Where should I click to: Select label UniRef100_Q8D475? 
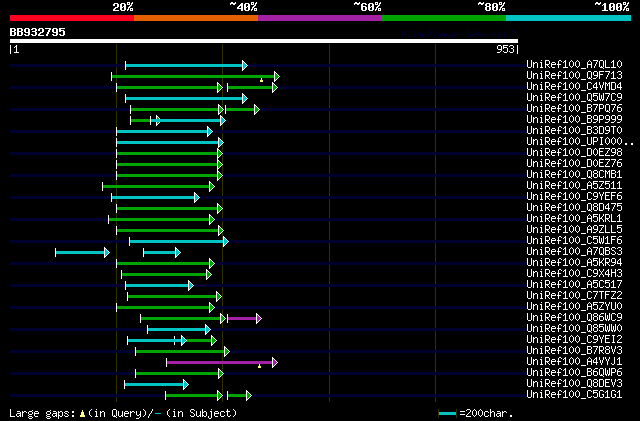[574, 207]
